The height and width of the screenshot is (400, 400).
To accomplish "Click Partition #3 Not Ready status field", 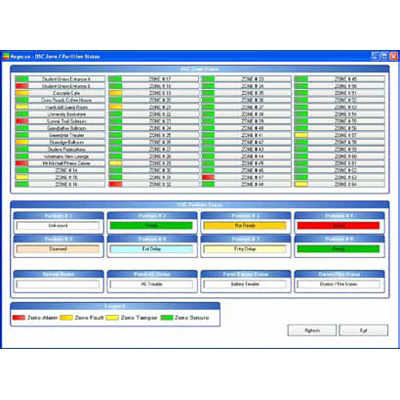I will tap(245, 226).
